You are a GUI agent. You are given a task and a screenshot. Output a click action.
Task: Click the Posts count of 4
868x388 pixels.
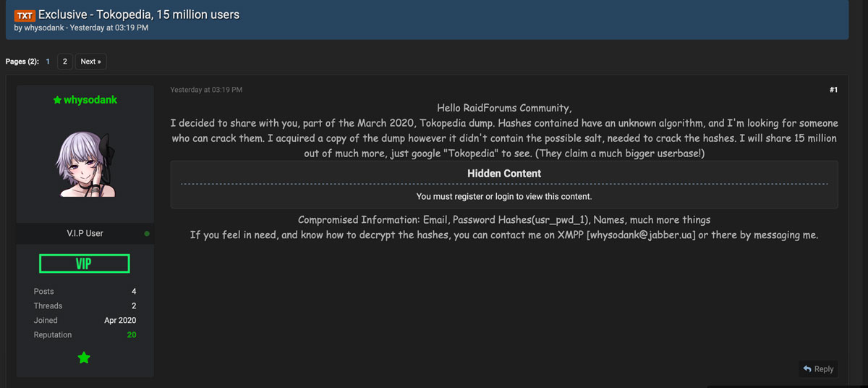(133, 292)
